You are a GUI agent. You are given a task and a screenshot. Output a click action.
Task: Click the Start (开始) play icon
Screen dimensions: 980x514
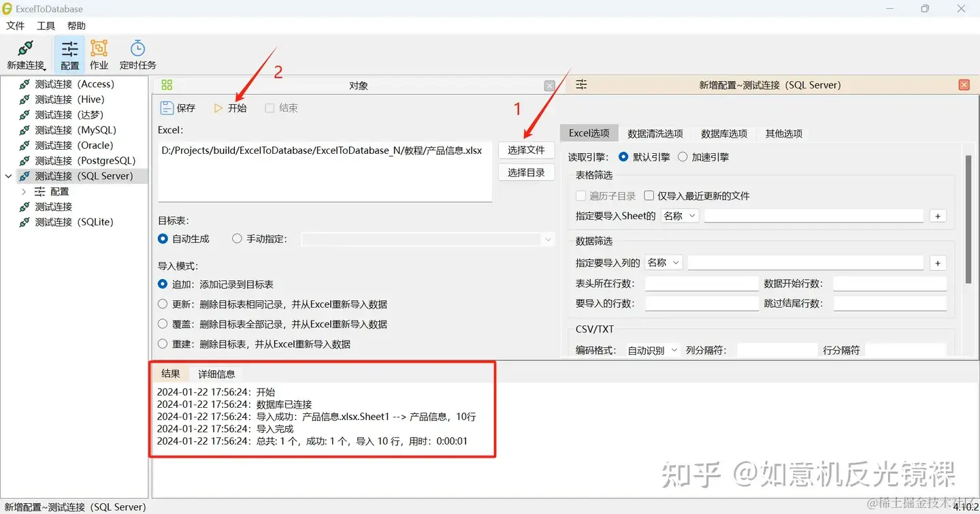[218, 108]
